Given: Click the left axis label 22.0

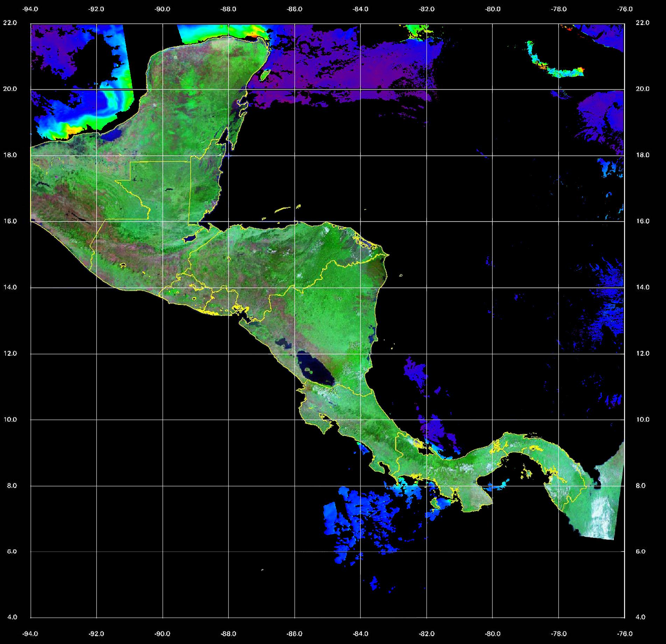Looking at the screenshot, I should (x=10, y=23).
